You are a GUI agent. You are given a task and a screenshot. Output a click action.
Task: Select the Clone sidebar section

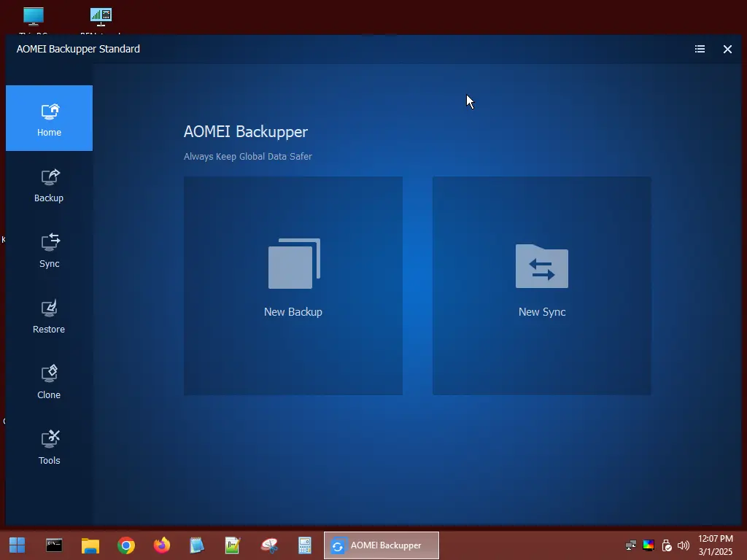click(x=49, y=382)
